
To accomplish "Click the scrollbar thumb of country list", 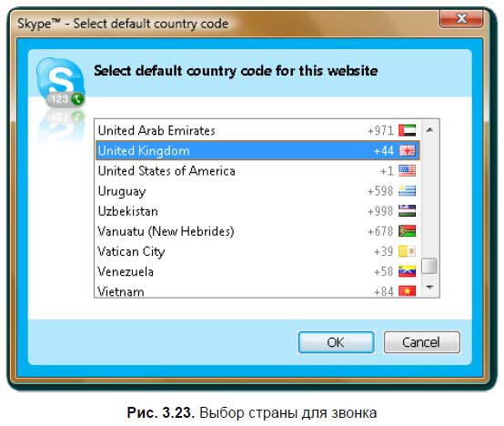I will pos(429,266).
